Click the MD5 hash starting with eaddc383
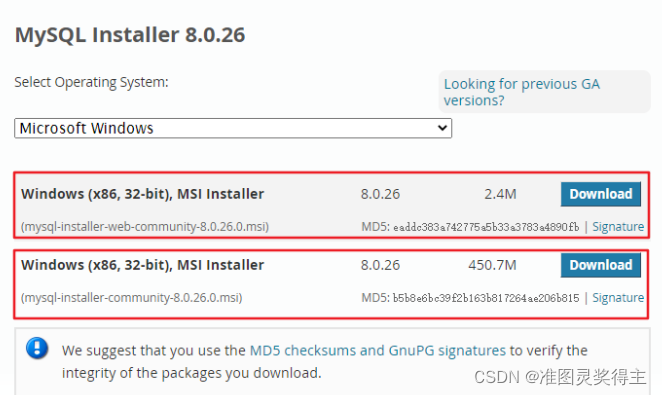This screenshot has height=395, width=662. point(486,227)
